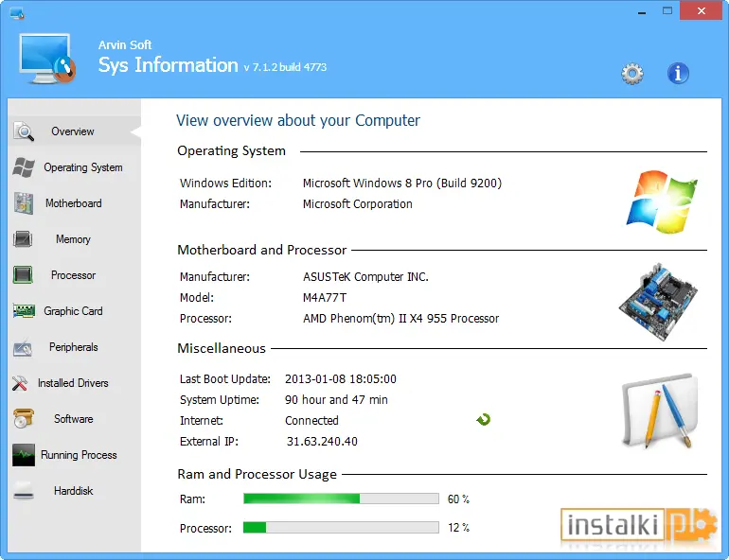Open the blue info about icon

[678, 74]
